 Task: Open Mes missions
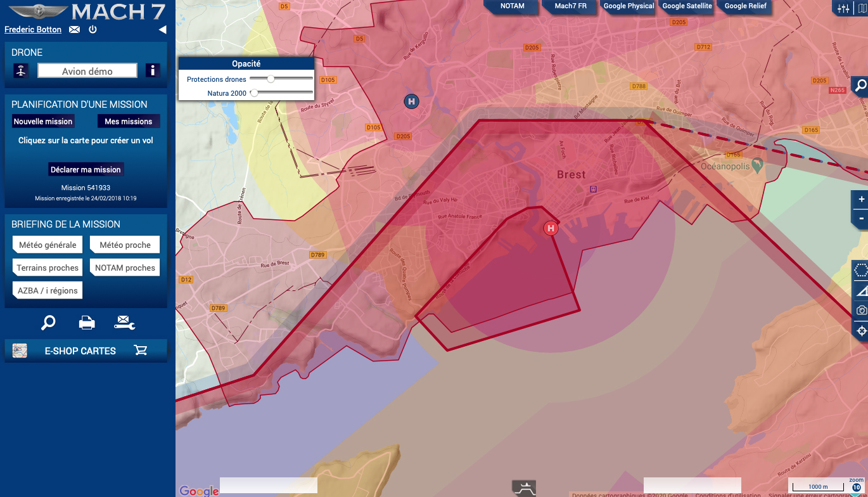point(129,121)
